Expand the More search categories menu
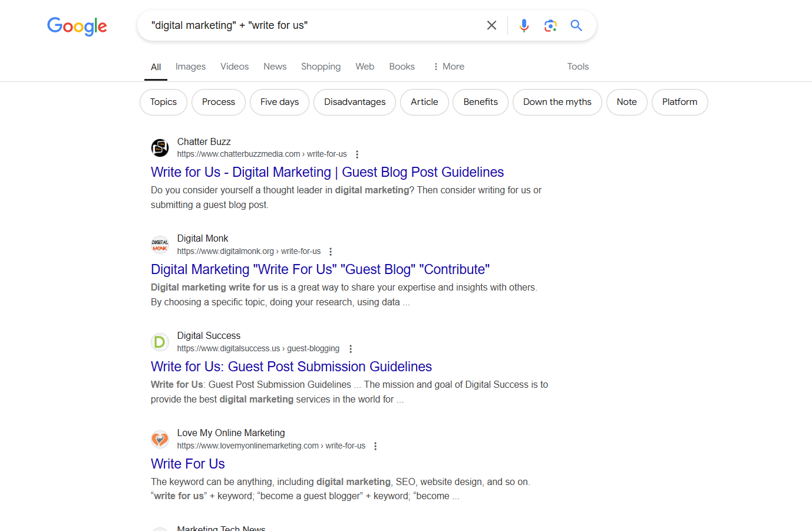The height and width of the screenshot is (531, 812). click(448, 67)
